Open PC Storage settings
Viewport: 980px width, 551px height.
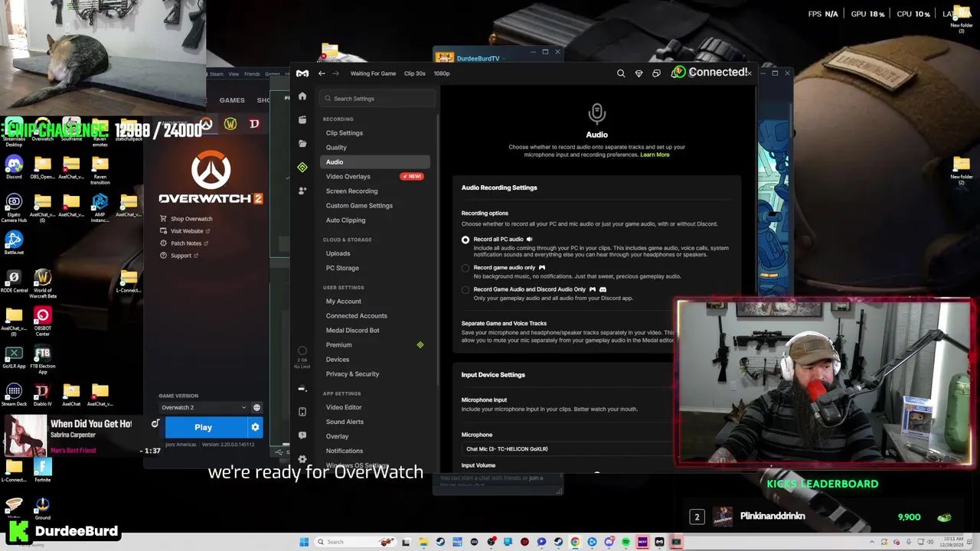coord(342,268)
